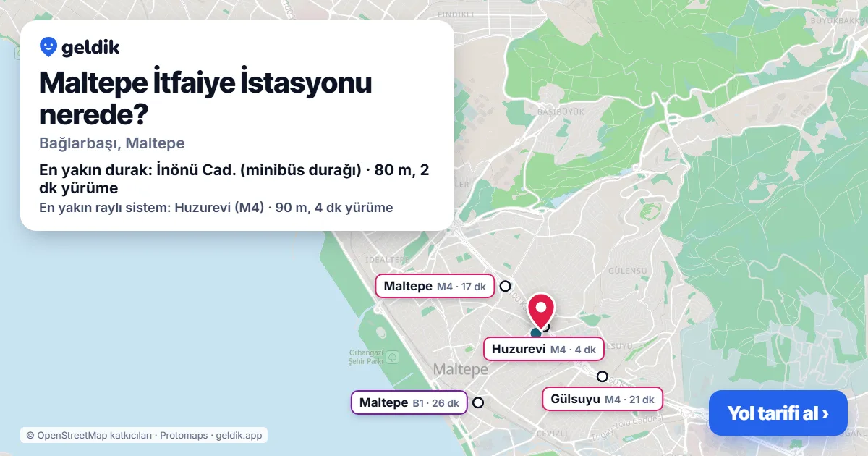The image size is (868, 456).
Task: Click the "Maltepe İtfaiye İstasyonu nerede?" heading
Action: pos(205,98)
